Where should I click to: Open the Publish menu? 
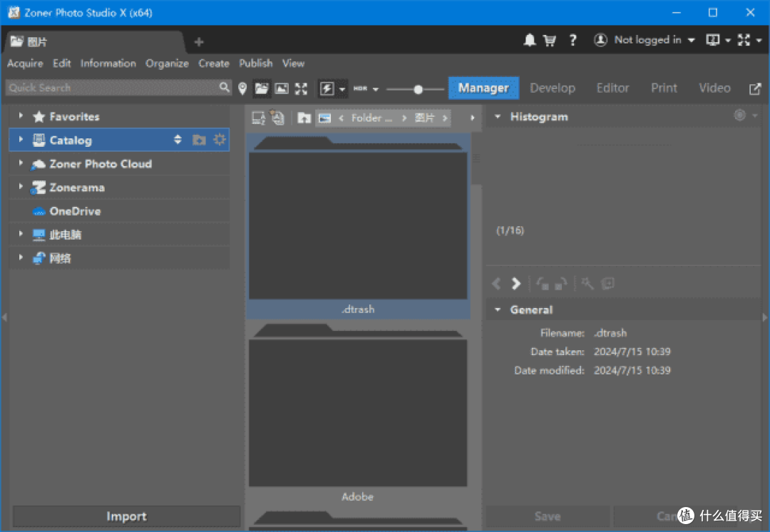pyautogui.click(x=256, y=63)
